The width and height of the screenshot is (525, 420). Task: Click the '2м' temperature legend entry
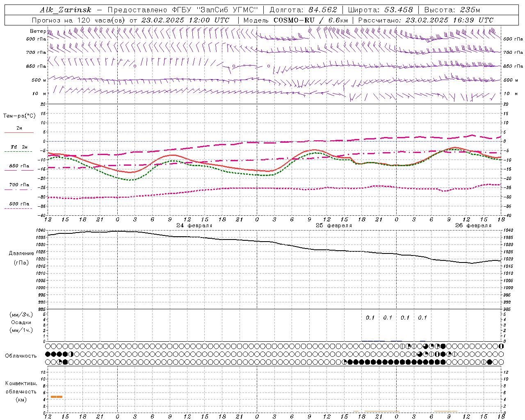(19, 128)
